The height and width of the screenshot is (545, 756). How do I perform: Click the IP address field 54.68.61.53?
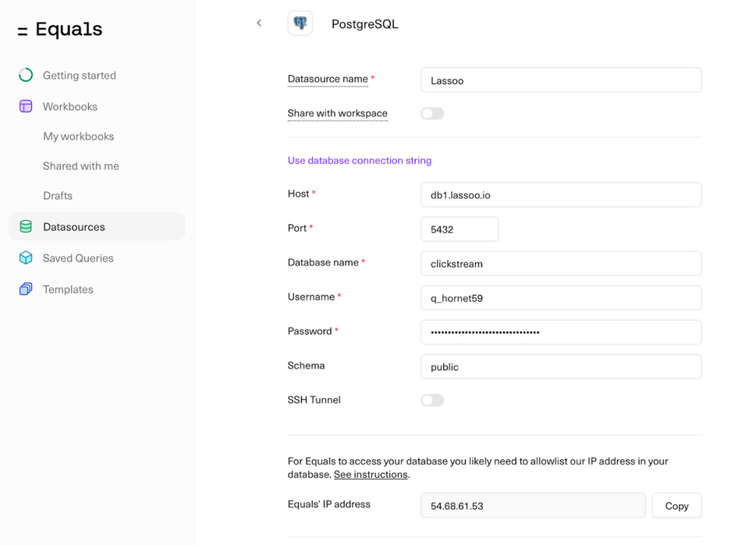(x=533, y=505)
